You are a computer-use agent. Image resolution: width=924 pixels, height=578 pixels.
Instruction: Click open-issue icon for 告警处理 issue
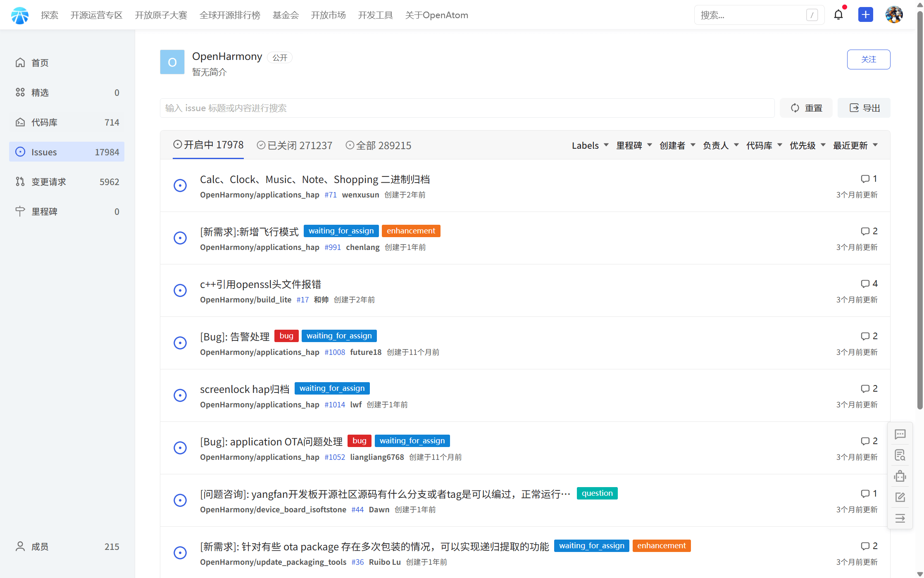coord(180,343)
